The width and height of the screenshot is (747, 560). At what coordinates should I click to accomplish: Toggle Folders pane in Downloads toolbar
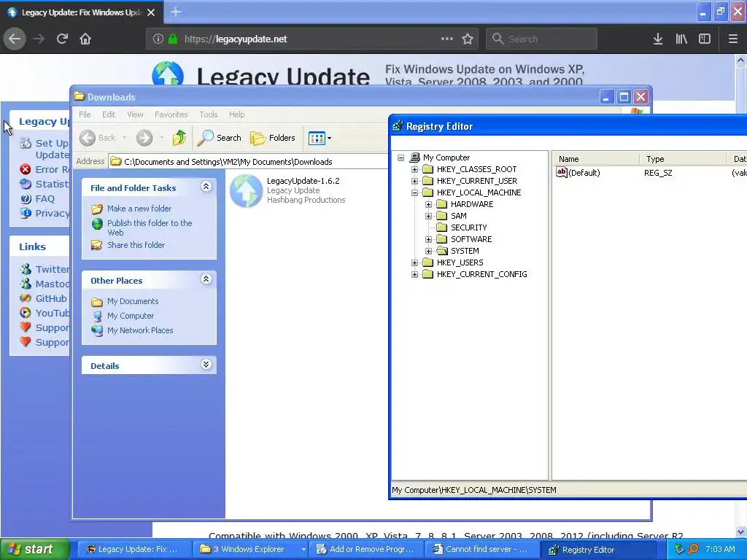(x=273, y=138)
